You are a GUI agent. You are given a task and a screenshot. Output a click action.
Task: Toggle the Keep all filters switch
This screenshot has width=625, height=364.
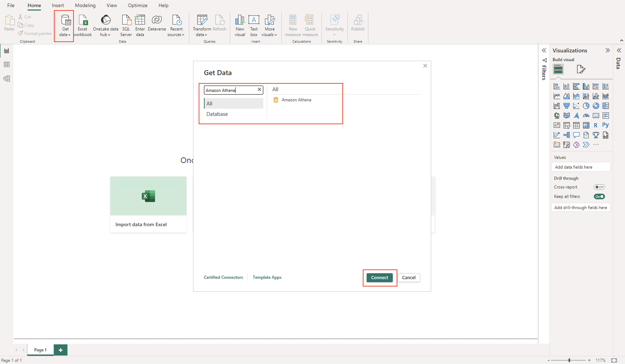[599, 197]
